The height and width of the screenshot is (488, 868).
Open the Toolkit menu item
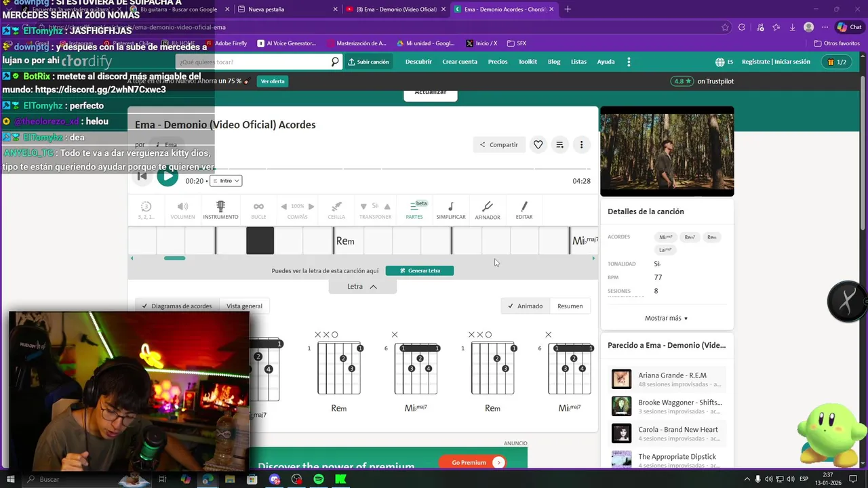(528, 62)
